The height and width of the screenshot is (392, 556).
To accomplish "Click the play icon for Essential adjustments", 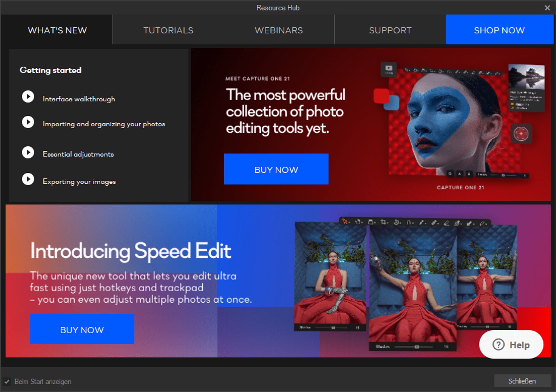I will (28, 152).
